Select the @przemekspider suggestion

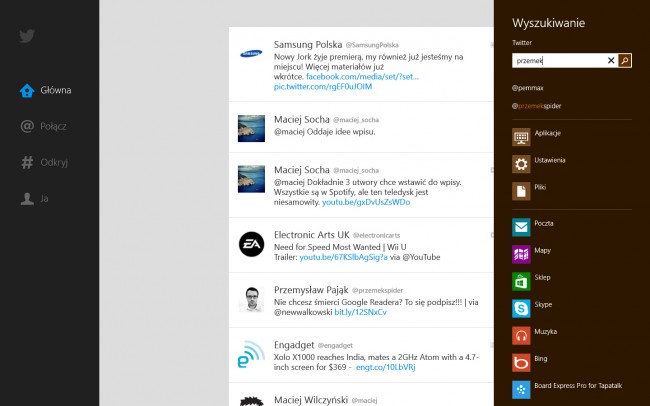536,106
